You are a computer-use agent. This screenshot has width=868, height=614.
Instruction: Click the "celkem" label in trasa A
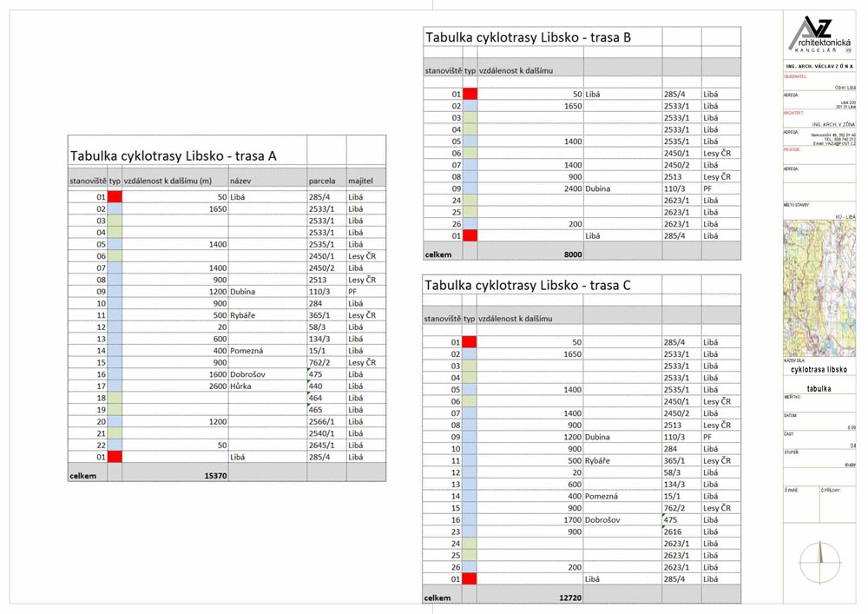pos(83,476)
